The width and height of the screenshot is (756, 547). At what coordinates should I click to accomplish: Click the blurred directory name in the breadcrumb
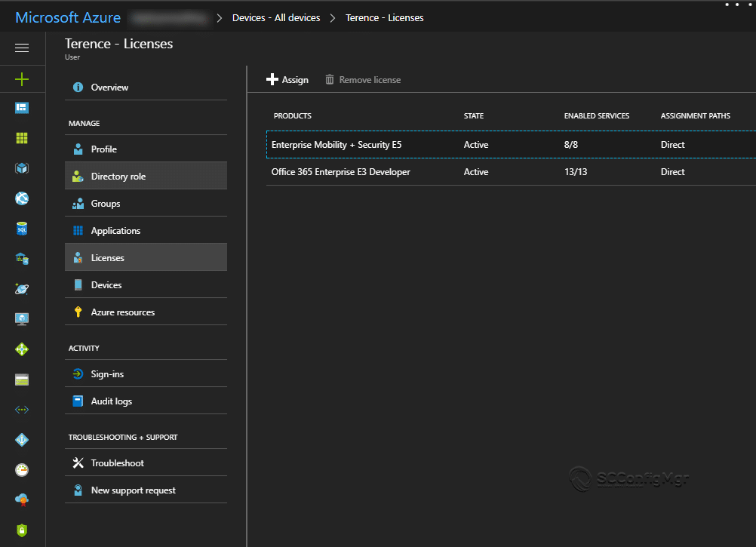(170, 18)
